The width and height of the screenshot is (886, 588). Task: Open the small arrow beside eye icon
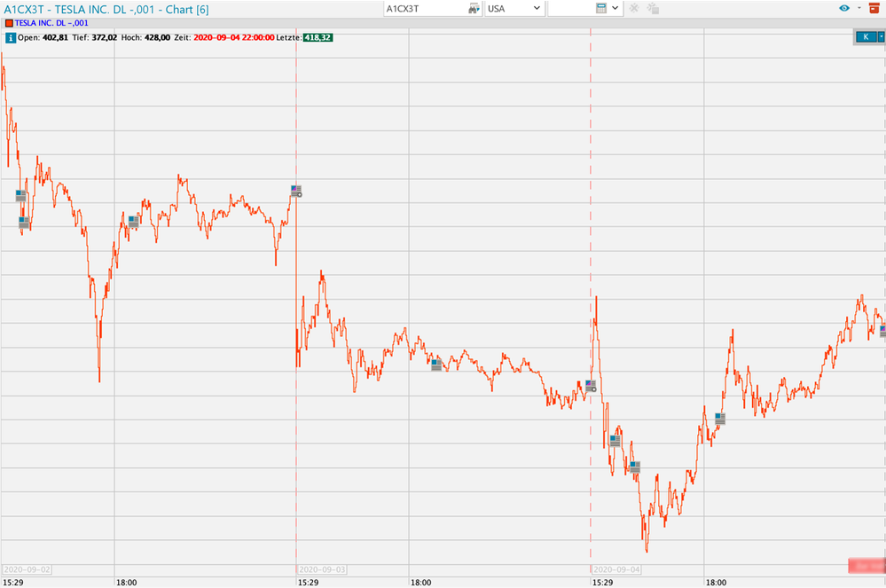858,8
